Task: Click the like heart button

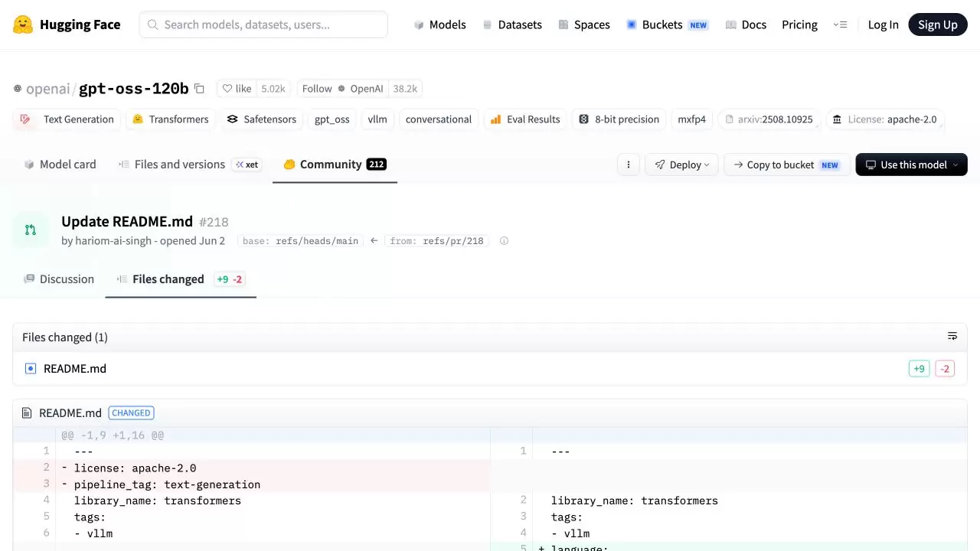Action: pos(237,89)
